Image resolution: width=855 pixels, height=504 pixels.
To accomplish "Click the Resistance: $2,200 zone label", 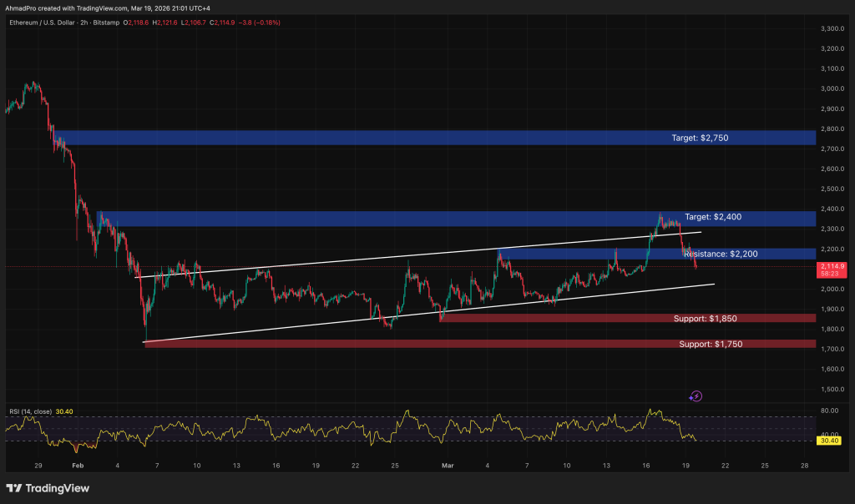I will pos(723,254).
